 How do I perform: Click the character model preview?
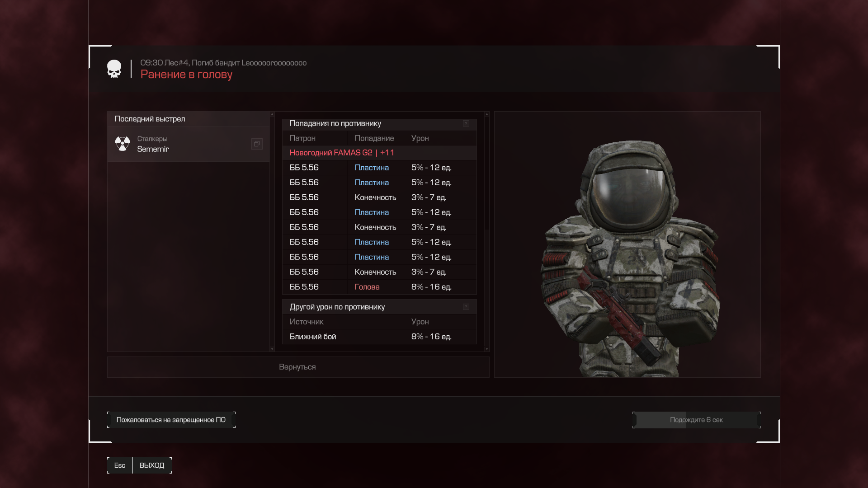pos(627,244)
